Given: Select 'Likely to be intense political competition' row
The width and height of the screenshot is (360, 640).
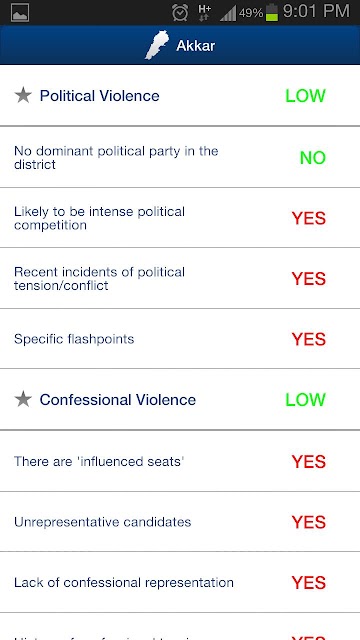Looking at the screenshot, I should 180,218.
